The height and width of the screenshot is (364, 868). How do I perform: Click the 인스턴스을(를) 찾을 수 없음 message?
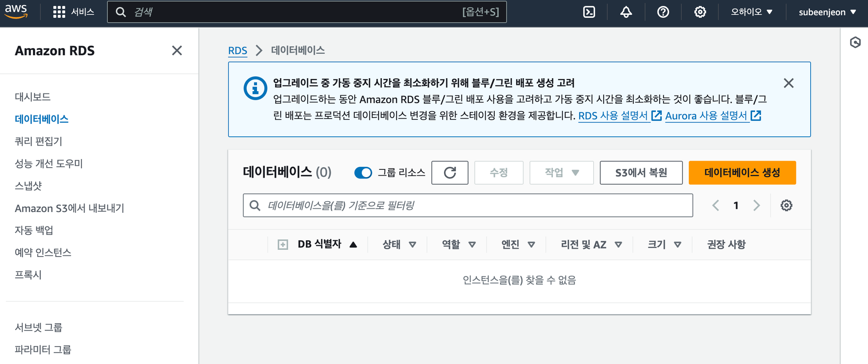coord(519,280)
